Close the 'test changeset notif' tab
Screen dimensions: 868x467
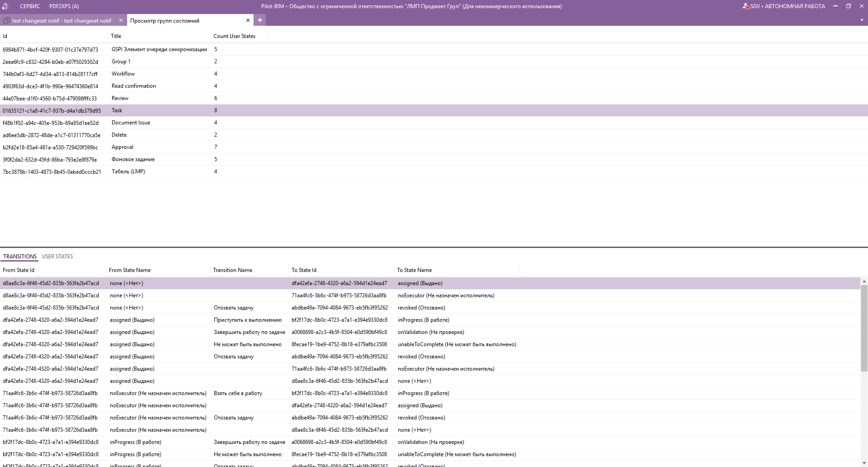click(121, 20)
